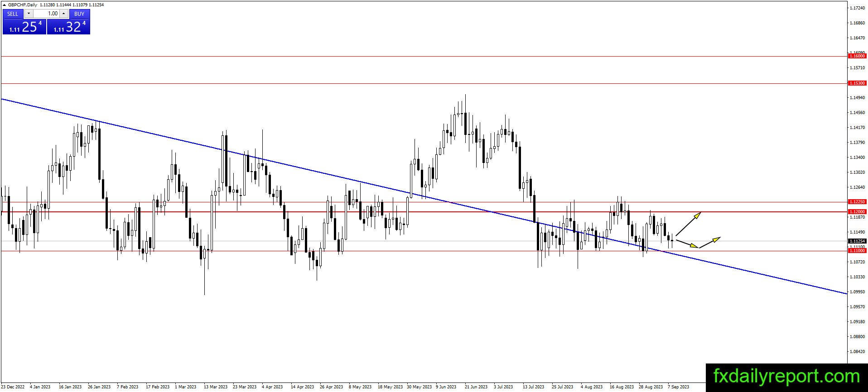Click the 1.14560 price axis label
This screenshot has width=868, height=392.
(857, 113)
